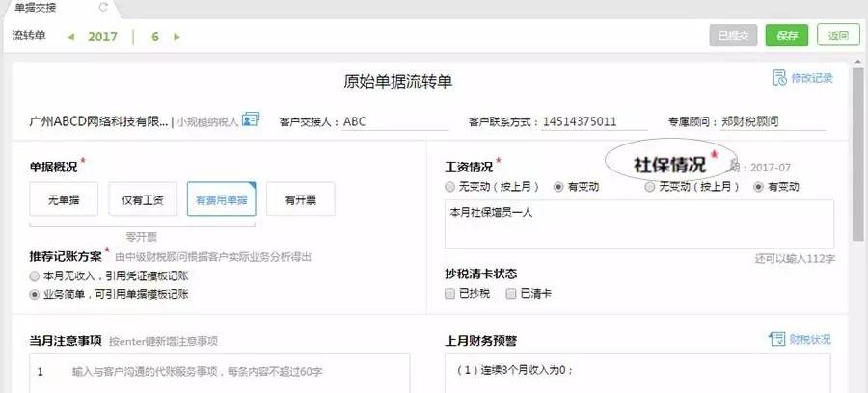Image resolution: width=868 pixels, height=393 pixels.
Task: Check the 已抄税 checkbox
Action: 449,294
